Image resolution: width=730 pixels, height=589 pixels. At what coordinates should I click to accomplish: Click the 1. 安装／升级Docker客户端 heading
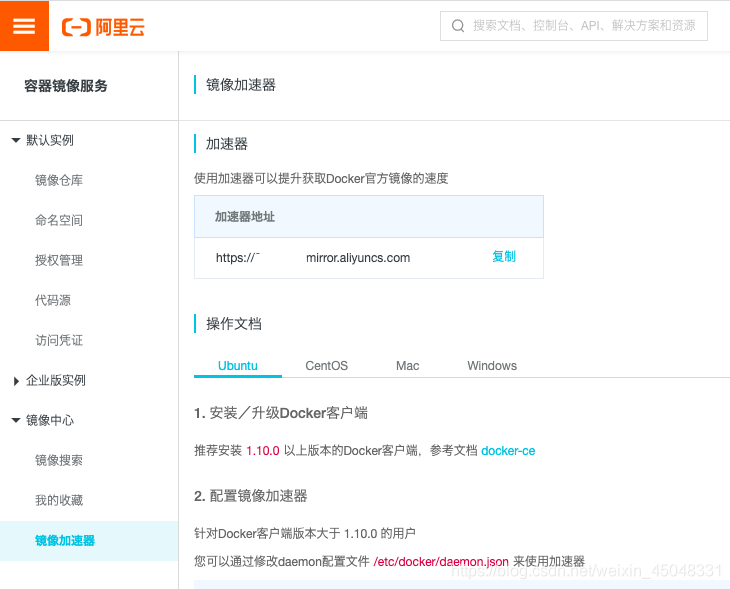(281, 413)
